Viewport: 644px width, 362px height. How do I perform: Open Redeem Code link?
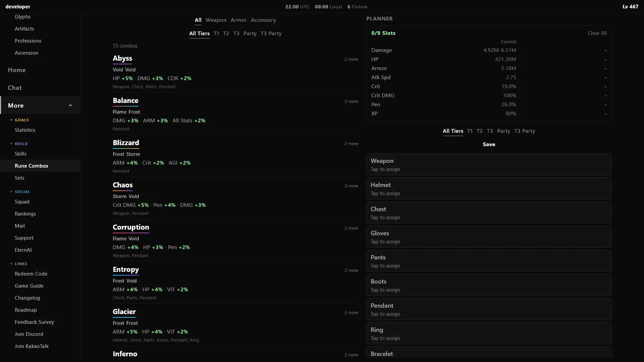click(x=31, y=274)
